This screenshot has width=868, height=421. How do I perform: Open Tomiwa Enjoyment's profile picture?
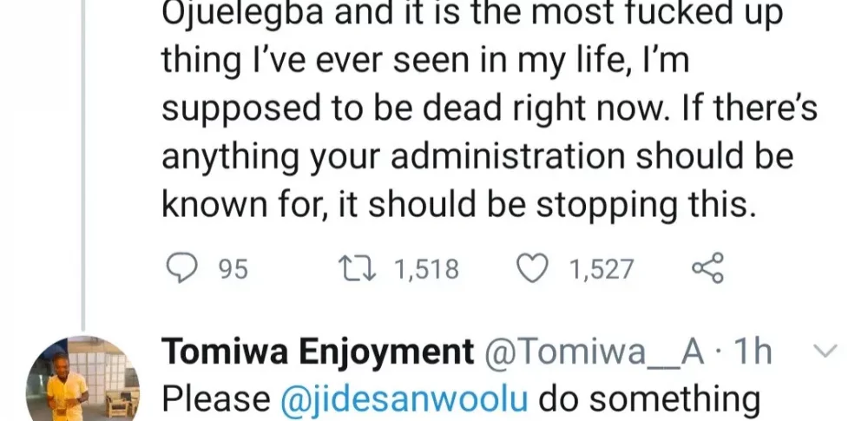83,378
